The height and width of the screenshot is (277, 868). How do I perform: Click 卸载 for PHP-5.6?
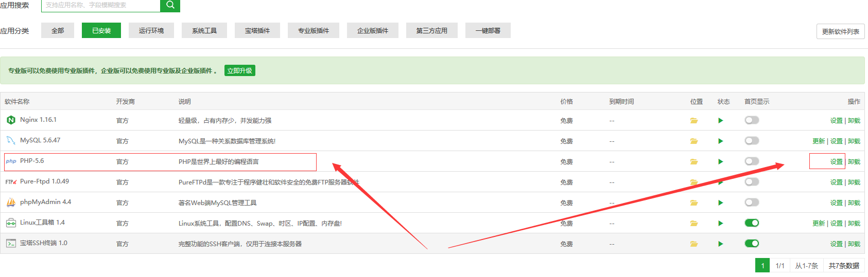[x=854, y=161]
